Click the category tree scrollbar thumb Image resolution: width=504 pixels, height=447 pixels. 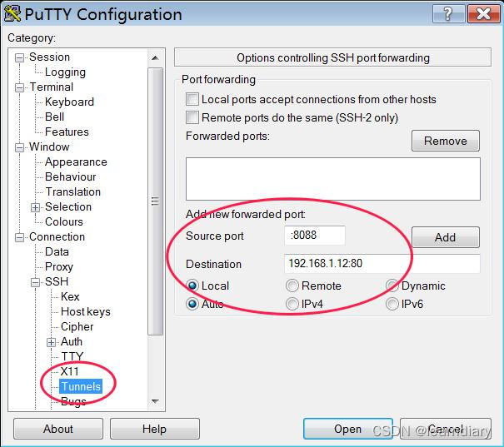tap(155, 201)
